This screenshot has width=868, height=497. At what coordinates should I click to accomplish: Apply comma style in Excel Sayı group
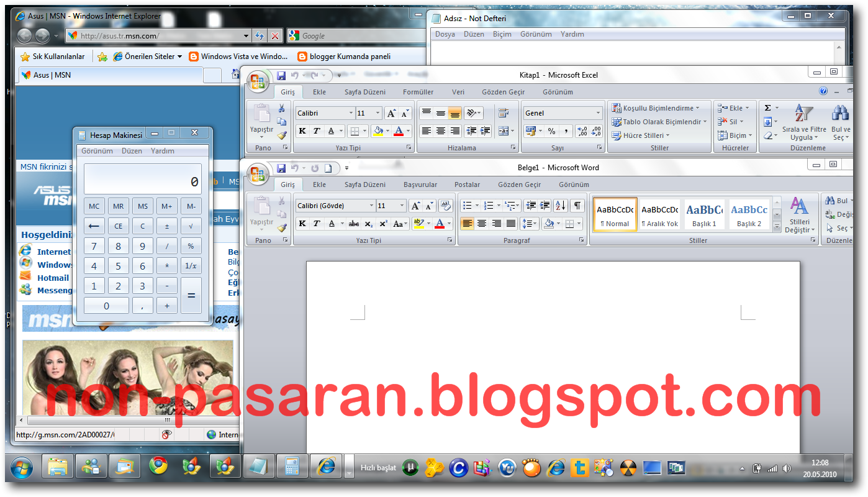(x=566, y=131)
